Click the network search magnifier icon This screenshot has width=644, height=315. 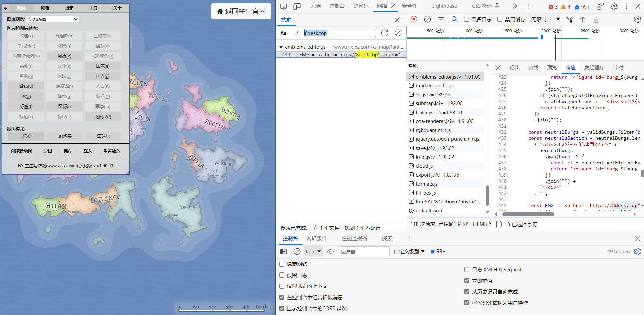[x=454, y=19]
